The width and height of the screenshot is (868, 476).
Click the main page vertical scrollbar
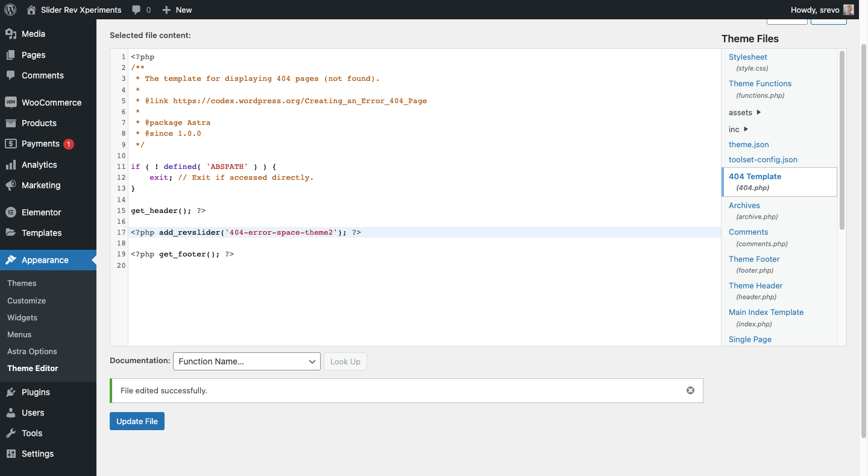click(863, 241)
